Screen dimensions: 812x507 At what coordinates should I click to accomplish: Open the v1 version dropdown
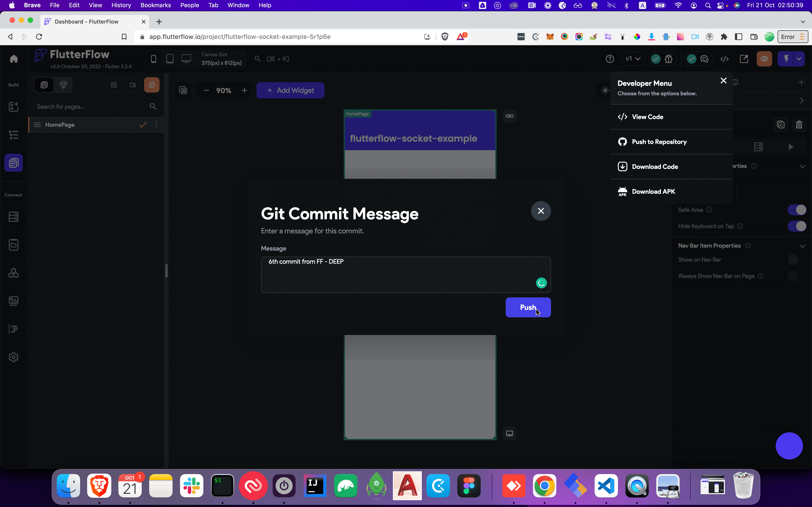click(x=633, y=59)
